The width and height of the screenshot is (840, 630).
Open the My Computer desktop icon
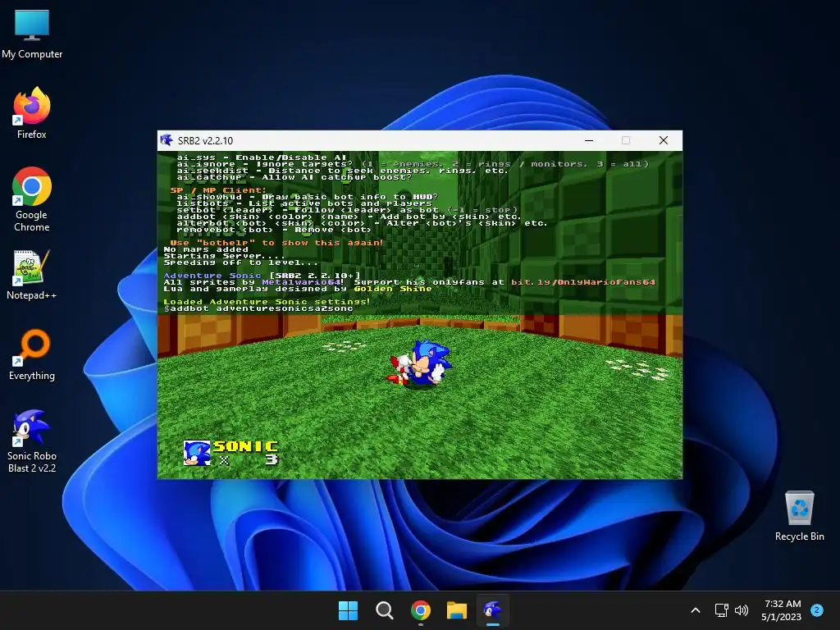pyautogui.click(x=32, y=34)
